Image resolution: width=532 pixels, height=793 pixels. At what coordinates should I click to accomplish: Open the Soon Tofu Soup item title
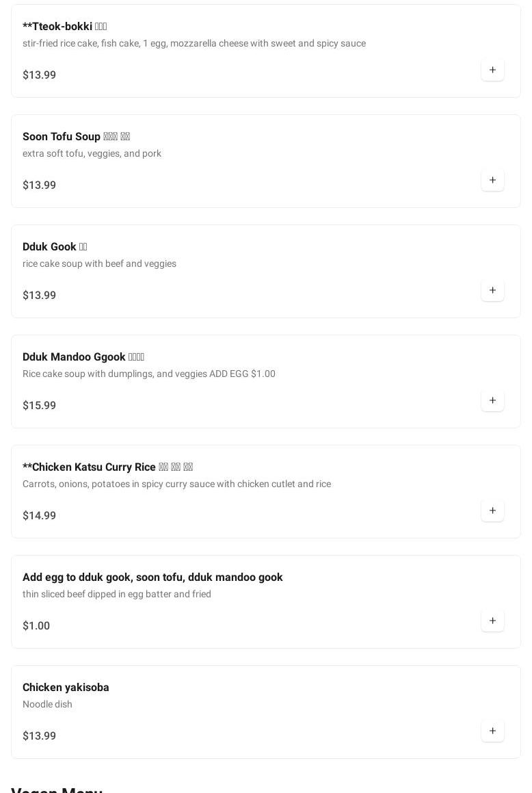(x=76, y=136)
